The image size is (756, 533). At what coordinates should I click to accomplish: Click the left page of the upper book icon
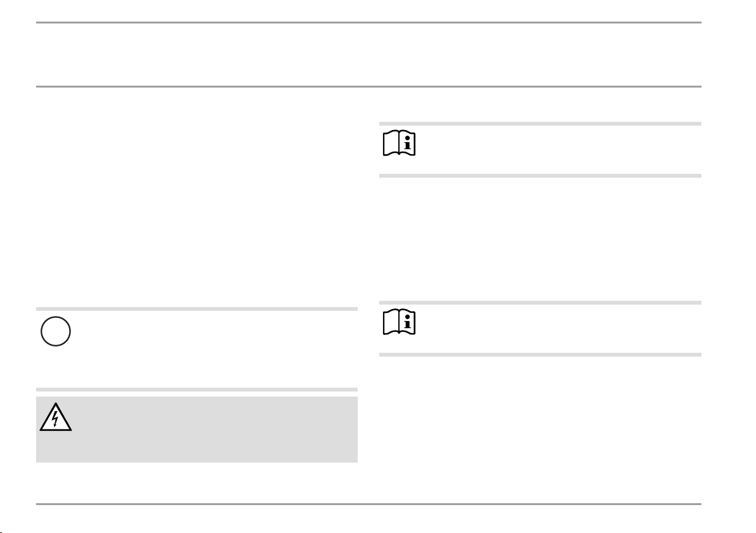(391, 143)
